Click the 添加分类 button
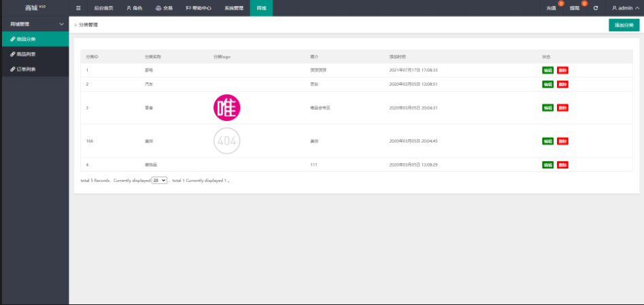The width and height of the screenshot is (644, 305). 624,25
